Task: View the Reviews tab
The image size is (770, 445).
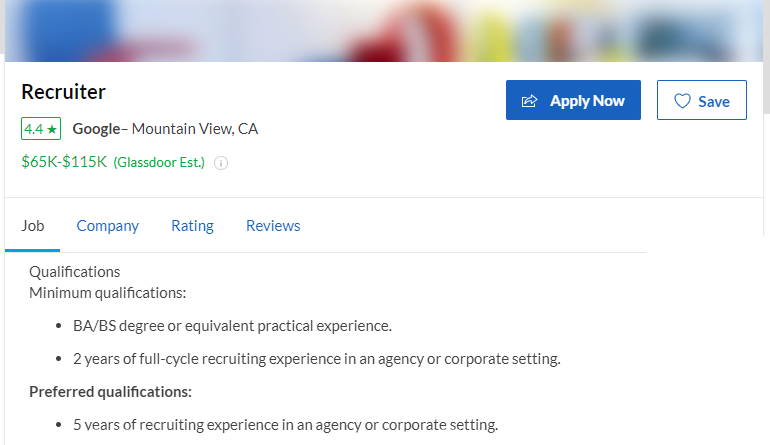Action: pyautogui.click(x=273, y=226)
